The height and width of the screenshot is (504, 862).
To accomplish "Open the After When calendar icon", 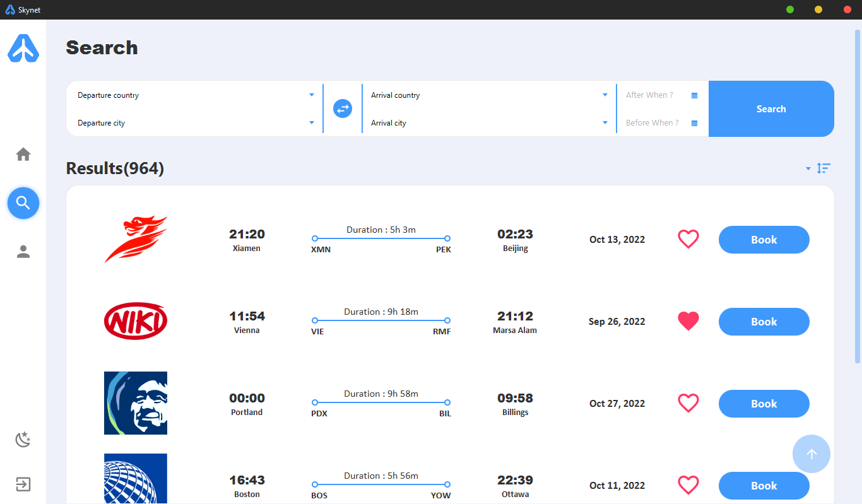I will [x=694, y=95].
